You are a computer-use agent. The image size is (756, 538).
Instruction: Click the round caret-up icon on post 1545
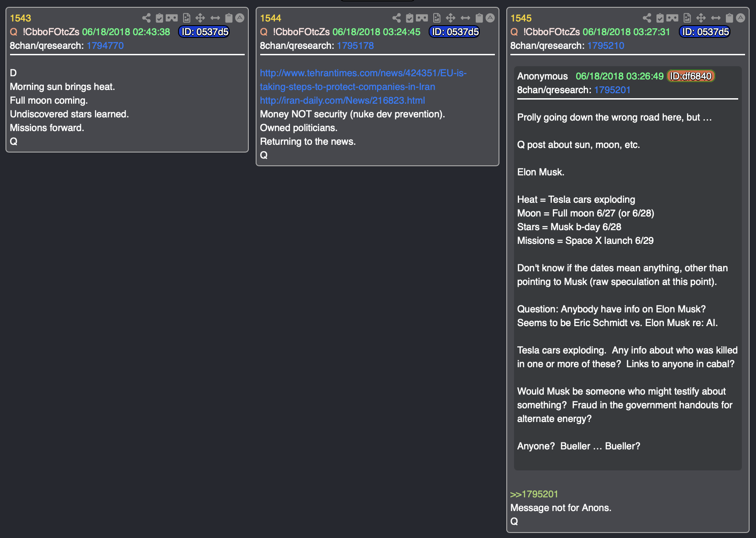coord(740,18)
